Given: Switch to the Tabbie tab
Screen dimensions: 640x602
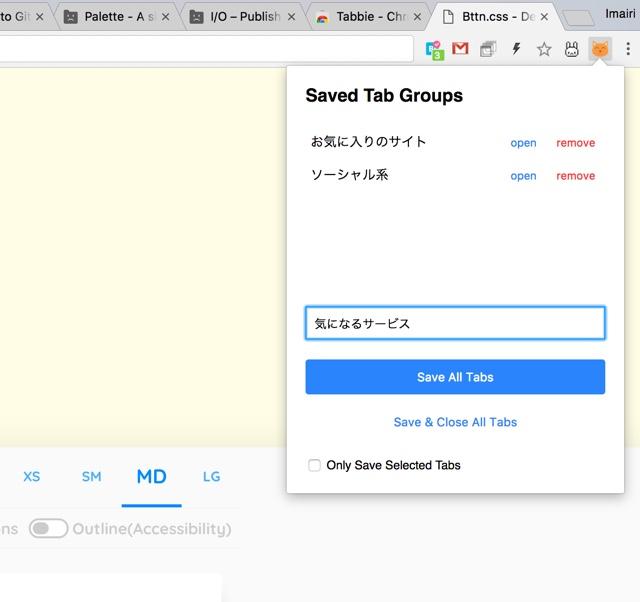Looking at the screenshot, I should (x=371, y=17).
